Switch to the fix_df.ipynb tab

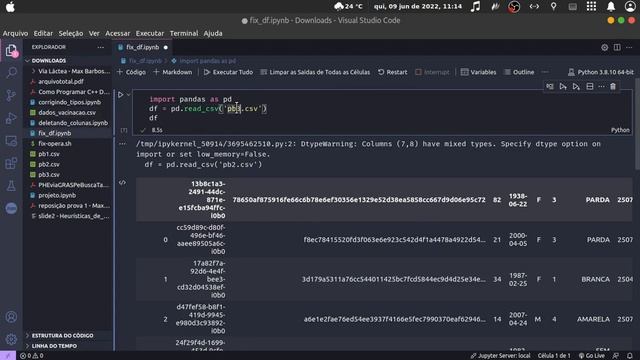pyautogui.click(x=142, y=47)
